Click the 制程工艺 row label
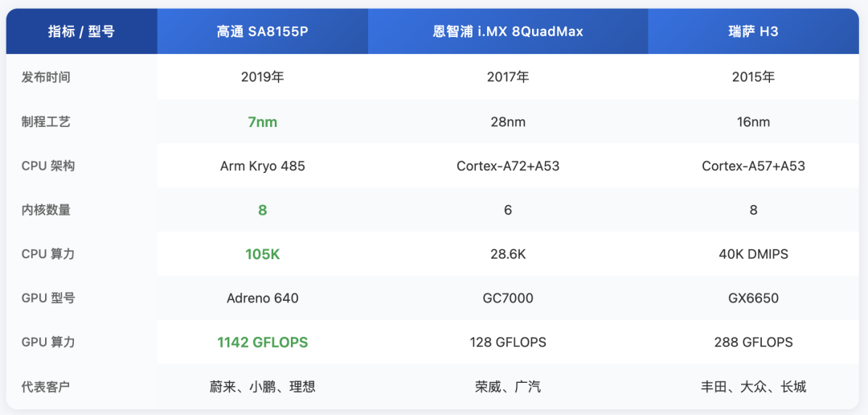This screenshot has height=415, width=868. pos(46,122)
